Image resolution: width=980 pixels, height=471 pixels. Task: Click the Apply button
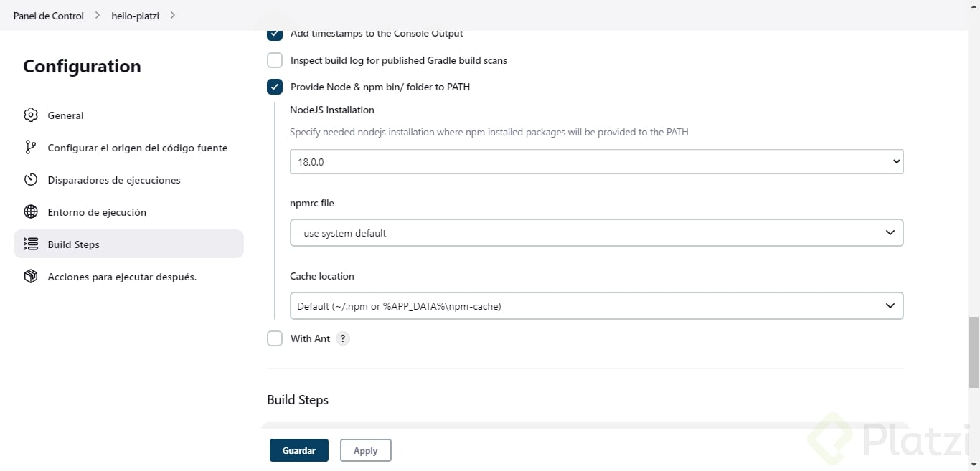click(x=365, y=450)
